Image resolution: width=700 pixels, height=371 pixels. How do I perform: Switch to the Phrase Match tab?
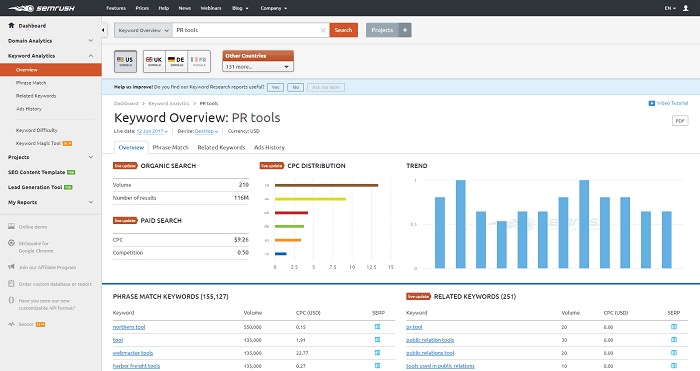point(171,147)
